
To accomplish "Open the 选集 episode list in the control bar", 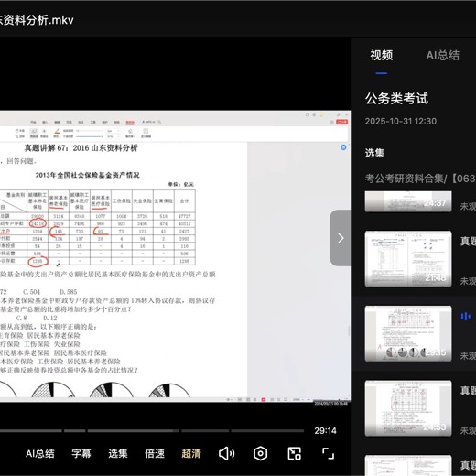I will (118, 454).
